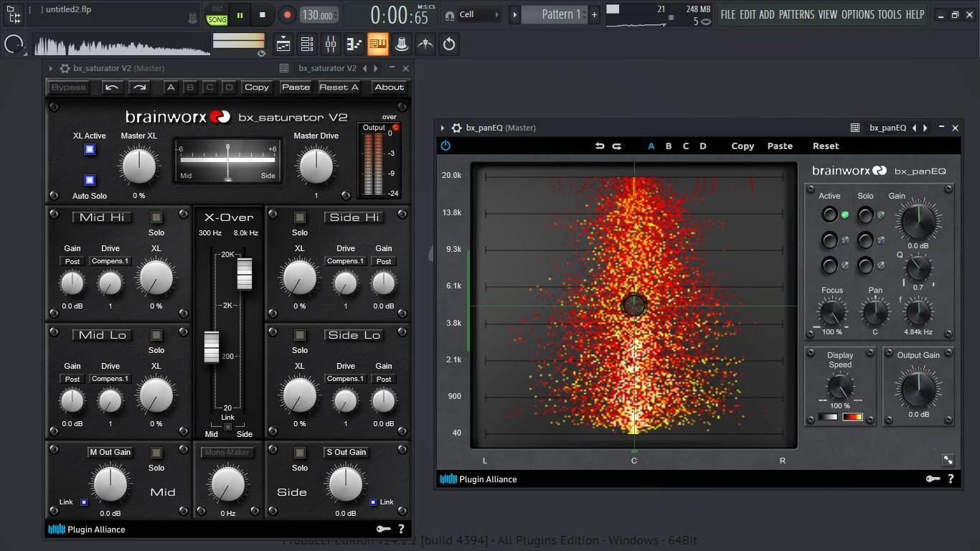The width and height of the screenshot is (980, 551).
Task: Click the redo arrow in bx_saturator V2
Action: click(139, 87)
